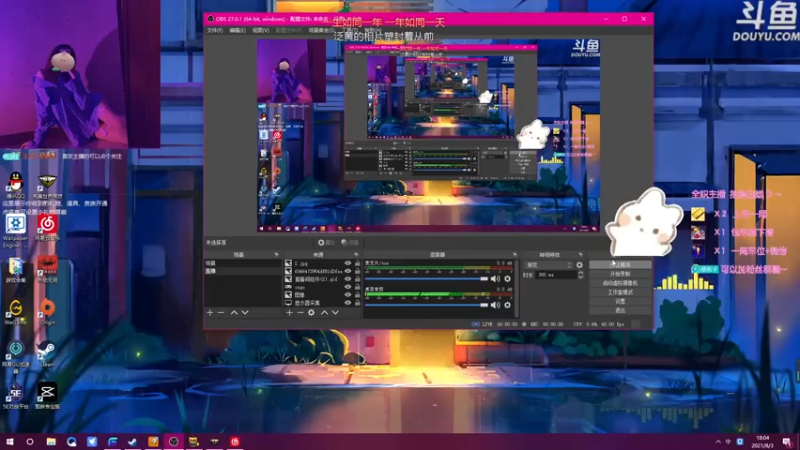800x450 pixels.
Task: Move selected scene up in Scenes panel
Action: (x=234, y=312)
